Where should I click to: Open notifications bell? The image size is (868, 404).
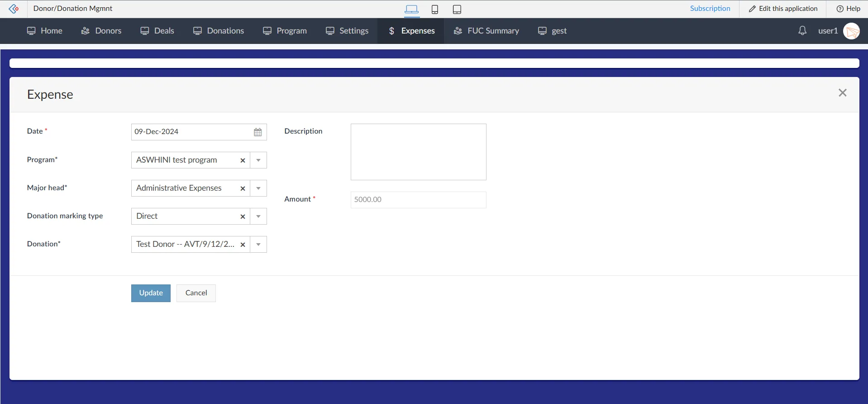point(802,31)
